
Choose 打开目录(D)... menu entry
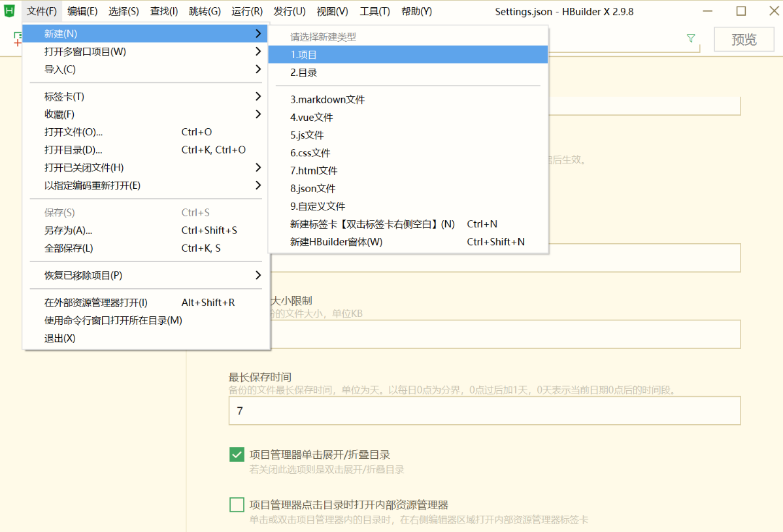(x=146, y=150)
